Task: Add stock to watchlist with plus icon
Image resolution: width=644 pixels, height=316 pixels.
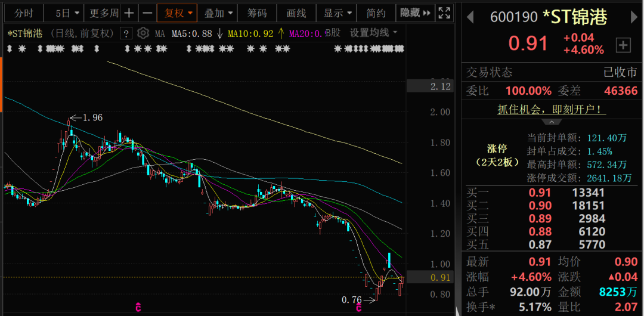Action: click(623, 45)
